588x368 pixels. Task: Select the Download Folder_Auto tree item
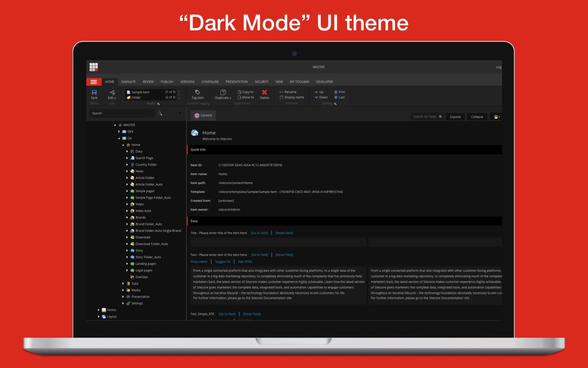pyautogui.click(x=149, y=244)
